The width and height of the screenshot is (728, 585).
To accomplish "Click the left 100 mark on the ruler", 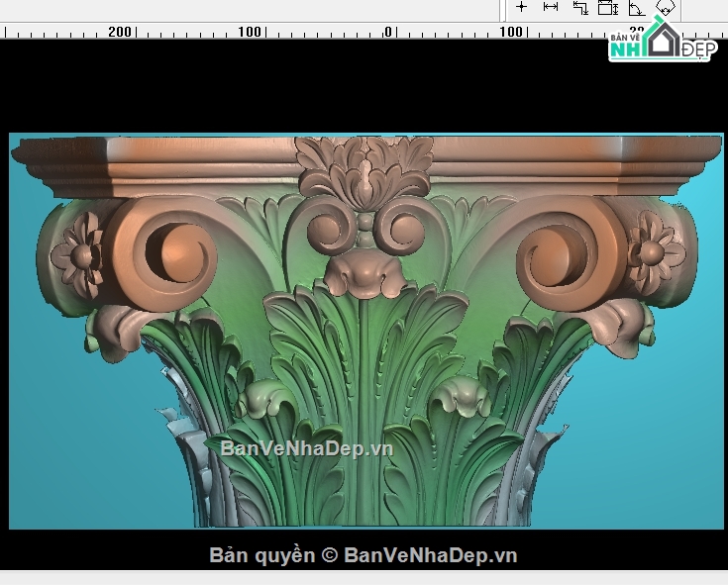I will click(x=250, y=32).
